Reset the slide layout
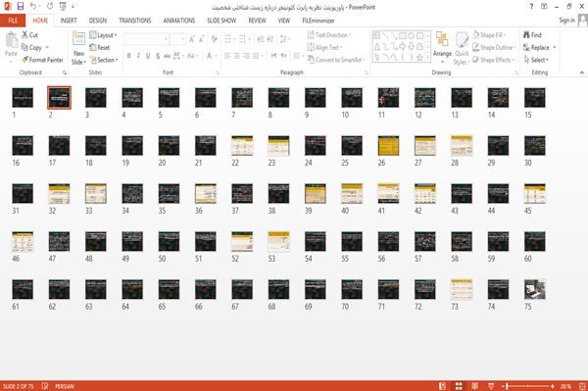 [x=100, y=47]
